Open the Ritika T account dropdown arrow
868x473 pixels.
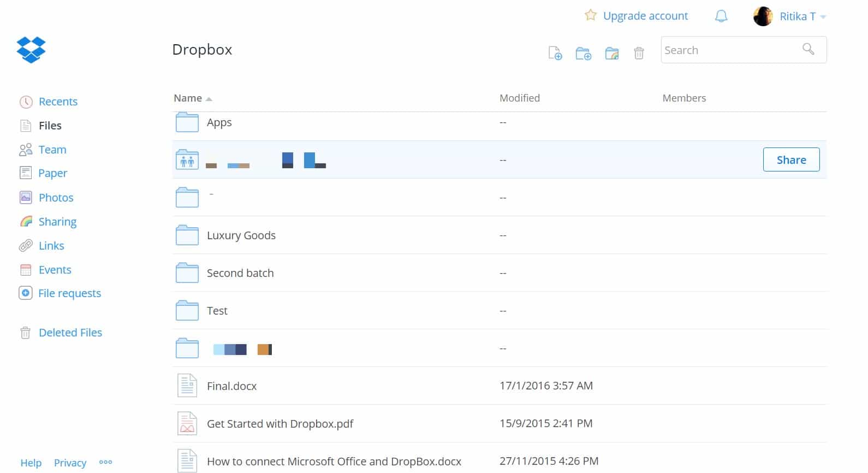[823, 17]
